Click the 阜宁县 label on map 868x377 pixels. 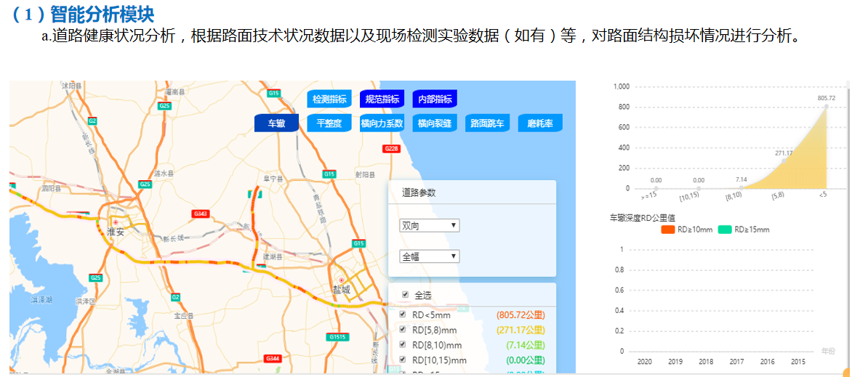tap(273, 179)
